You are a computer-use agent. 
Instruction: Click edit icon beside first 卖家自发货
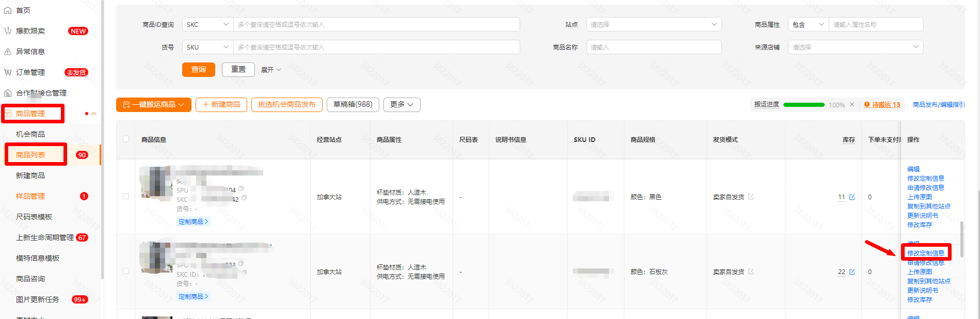751,197
